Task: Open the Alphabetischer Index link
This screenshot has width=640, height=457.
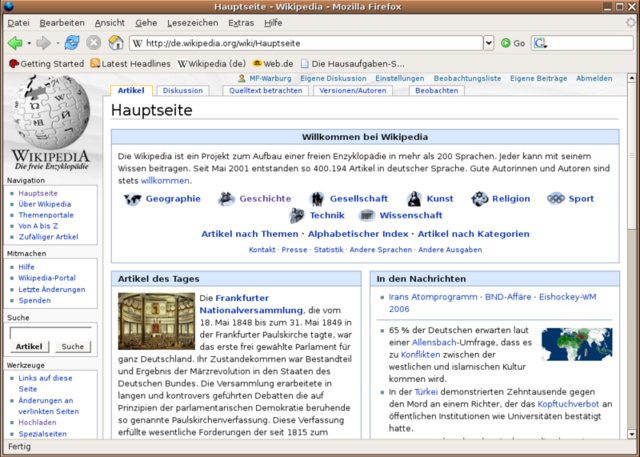Action: [358, 234]
